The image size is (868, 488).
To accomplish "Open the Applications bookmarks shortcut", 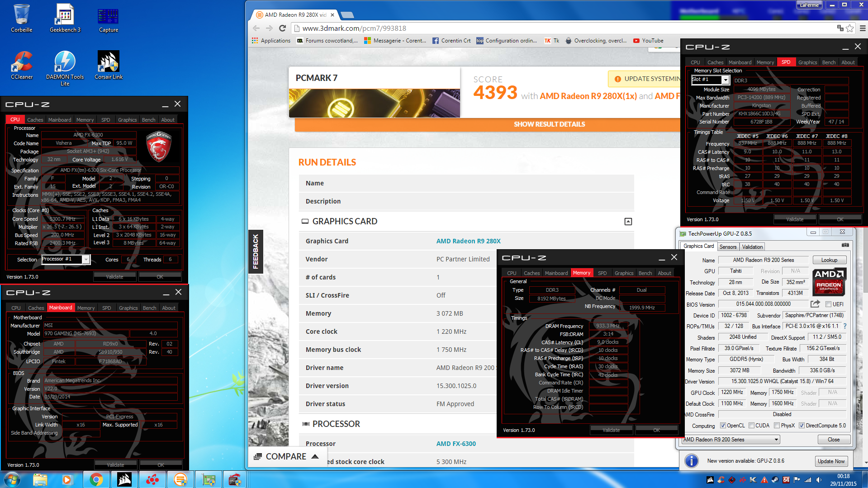I will point(271,41).
